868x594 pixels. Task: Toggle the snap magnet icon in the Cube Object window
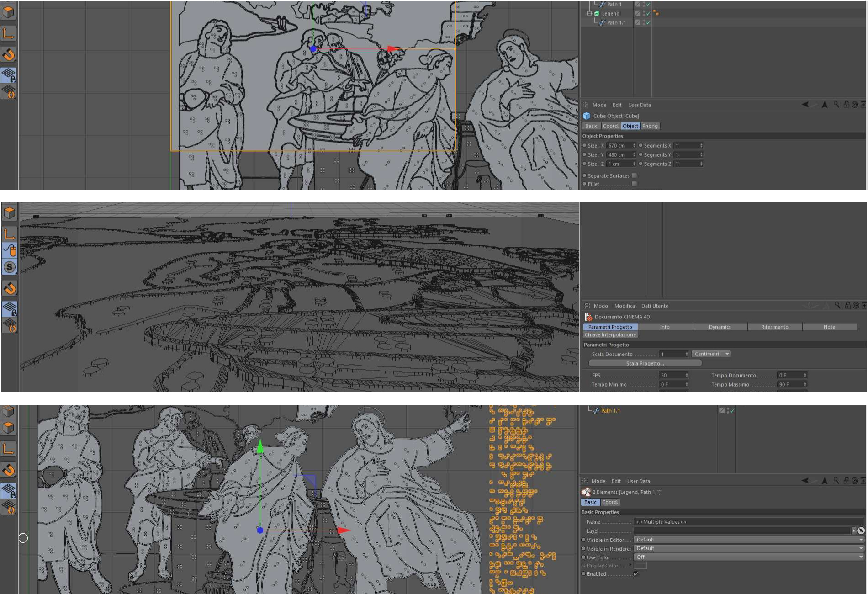coord(8,54)
